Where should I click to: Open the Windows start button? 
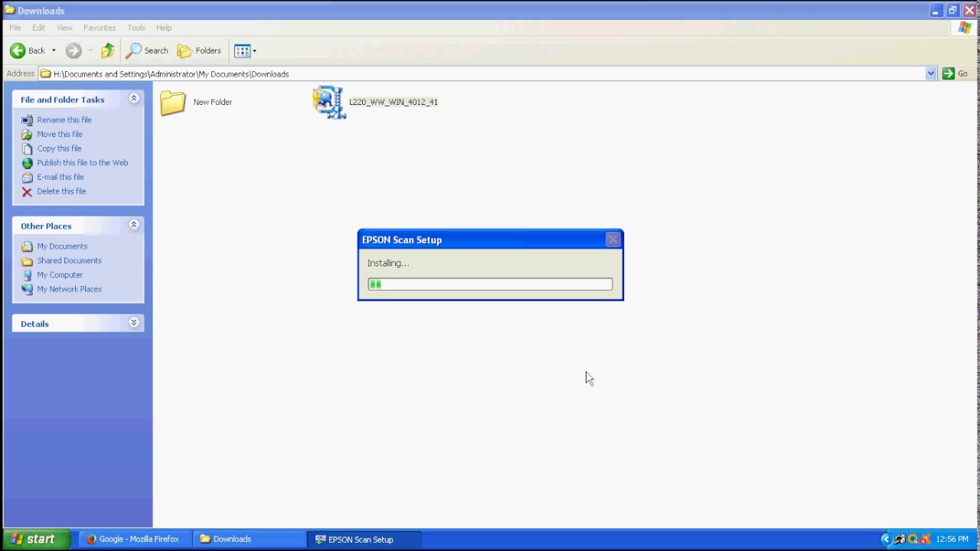click(x=36, y=540)
